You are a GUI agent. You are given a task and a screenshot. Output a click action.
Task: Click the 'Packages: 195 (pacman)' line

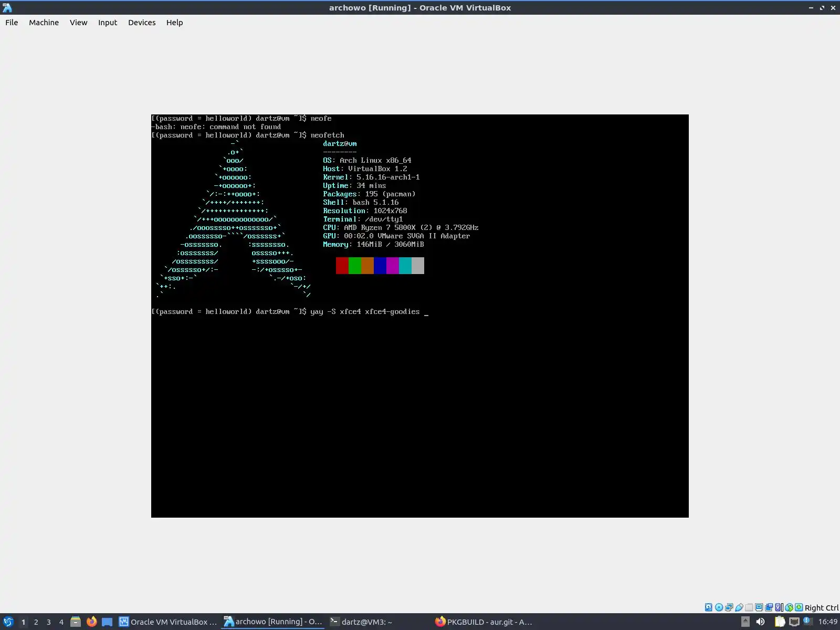tap(369, 194)
